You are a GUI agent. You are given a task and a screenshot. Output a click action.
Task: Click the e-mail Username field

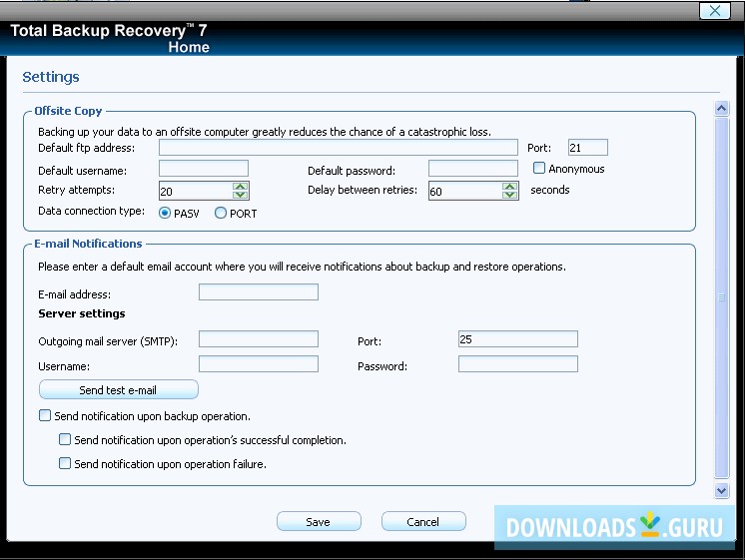pyautogui.click(x=258, y=363)
